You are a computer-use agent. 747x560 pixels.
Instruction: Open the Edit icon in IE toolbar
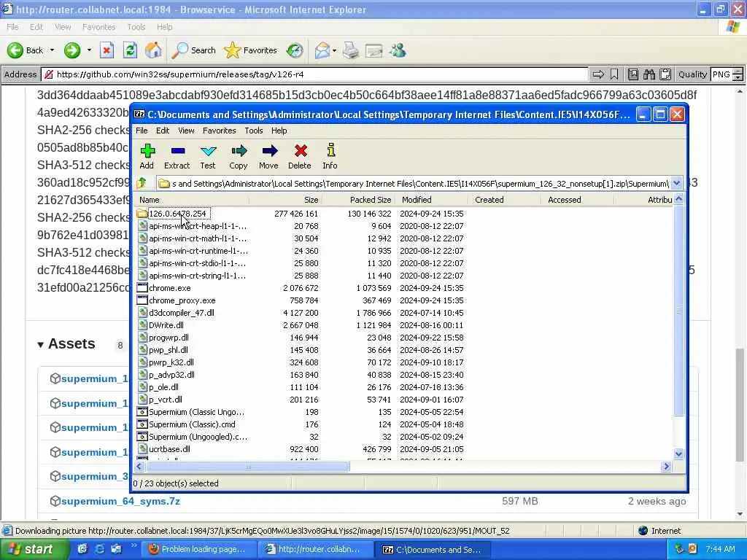click(x=374, y=50)
